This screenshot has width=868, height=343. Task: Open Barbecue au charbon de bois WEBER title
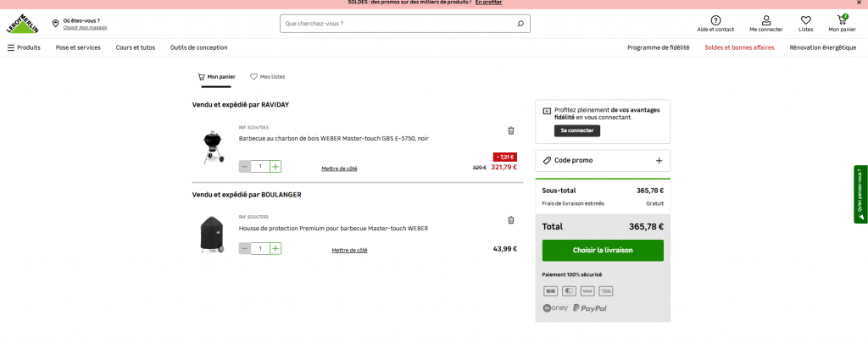pos(334,138)
